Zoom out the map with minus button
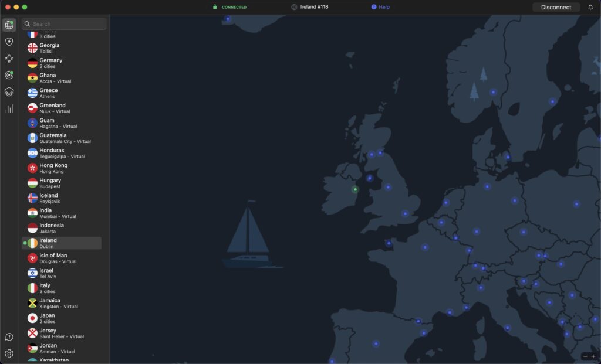This screenshot has width=601, height=364. click(585, 356)
